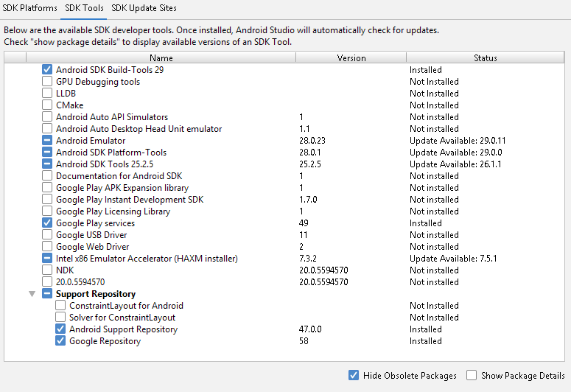Click Installed status of Build-Tools 29
Viewport: 571px width, 392px height.
pyautogui.click(x=425, y=69)
